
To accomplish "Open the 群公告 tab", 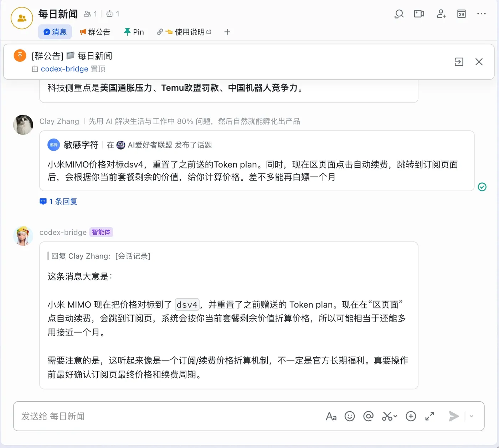I will tap(95, 32).
